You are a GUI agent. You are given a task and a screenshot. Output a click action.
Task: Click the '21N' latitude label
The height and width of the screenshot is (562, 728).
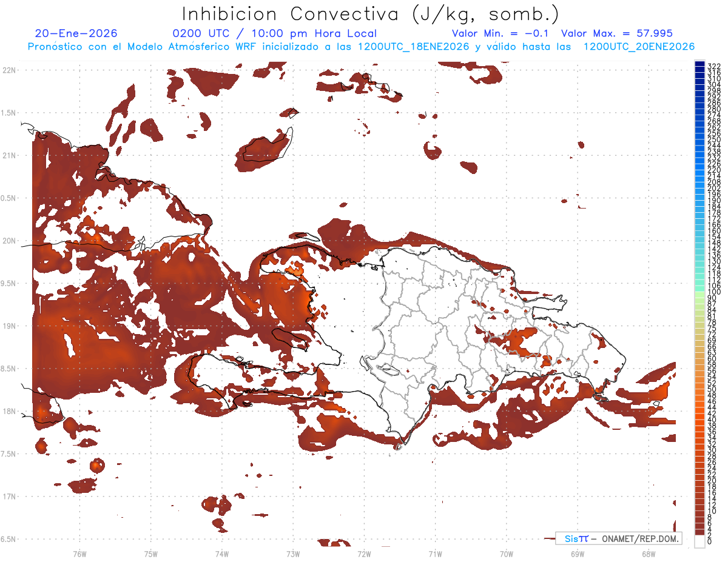point(9,155)
